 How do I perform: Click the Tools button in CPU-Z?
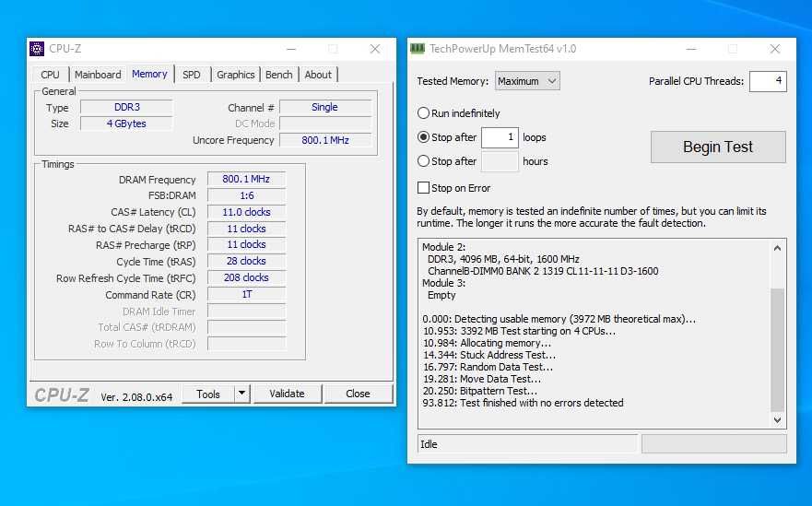click(x=208, y=394)
